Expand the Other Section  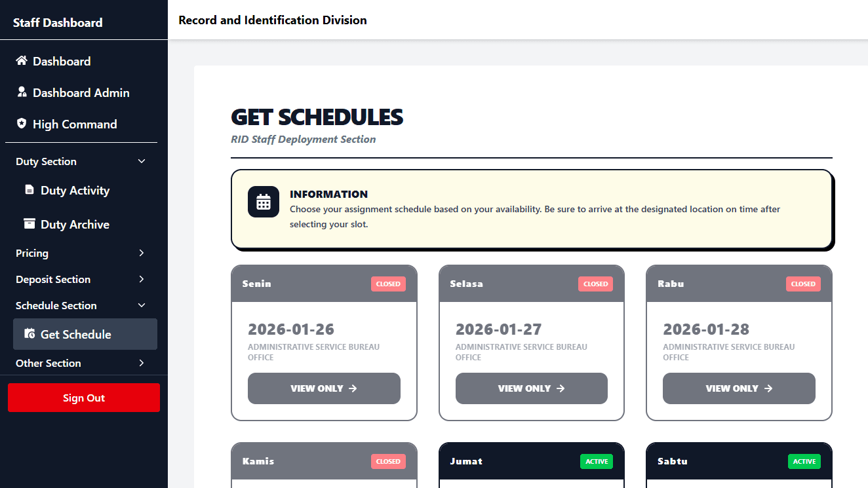(x=142, y=363)
